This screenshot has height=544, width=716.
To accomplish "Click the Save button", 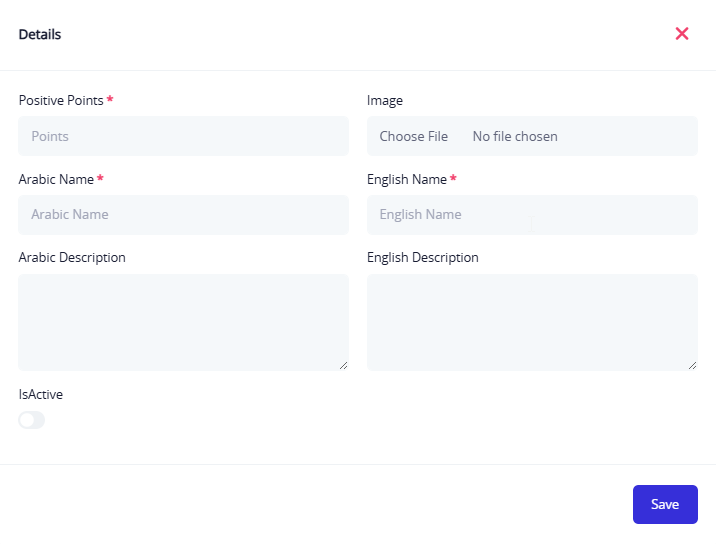I will (665, 504).
